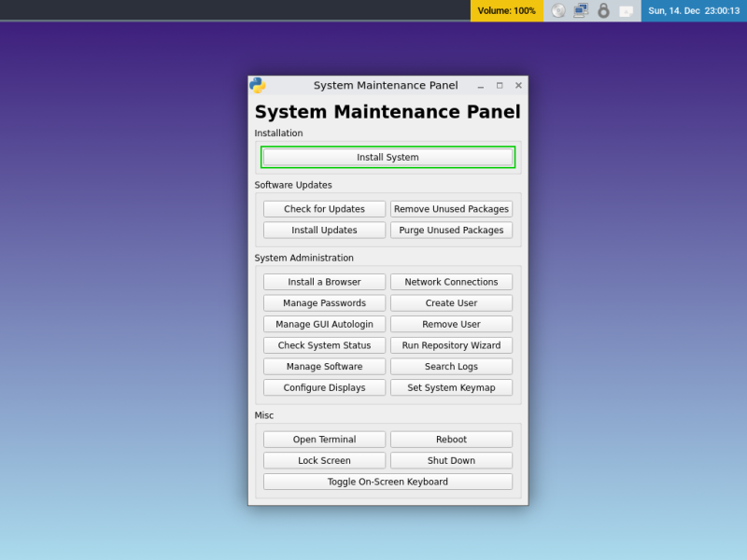Shut Down the system
This screenshot has height=560, width=747.
point(452,460)
